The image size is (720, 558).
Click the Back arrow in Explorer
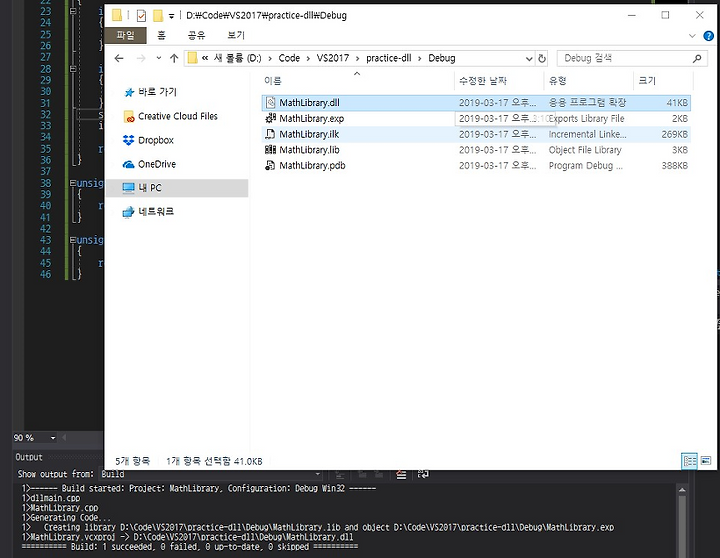[119, 58]
